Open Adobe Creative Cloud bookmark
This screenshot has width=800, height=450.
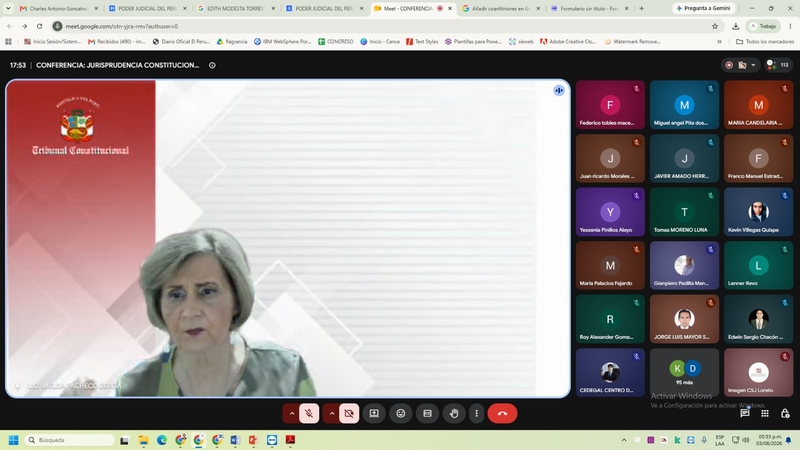pyautogui.click(x=568, y=41)
